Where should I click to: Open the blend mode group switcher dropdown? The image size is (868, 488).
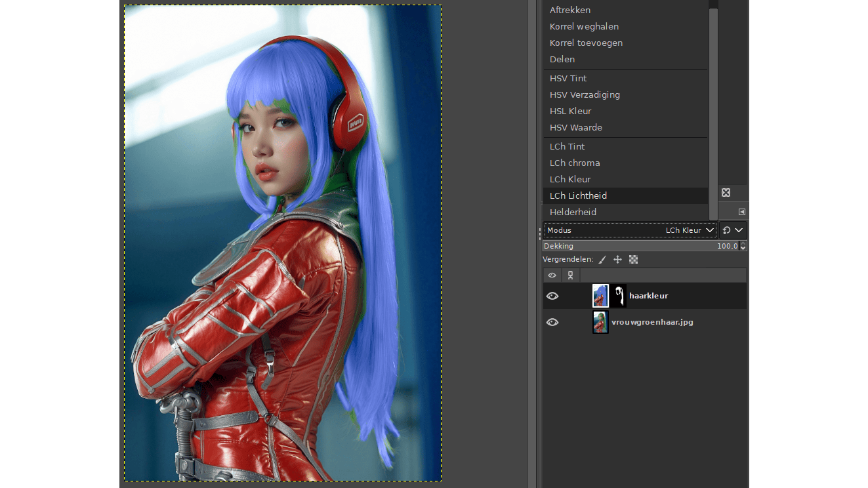tap(733, 230)
